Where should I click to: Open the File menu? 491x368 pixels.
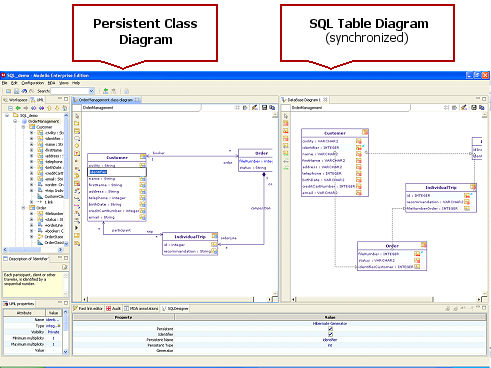click(x=5, y=83)
